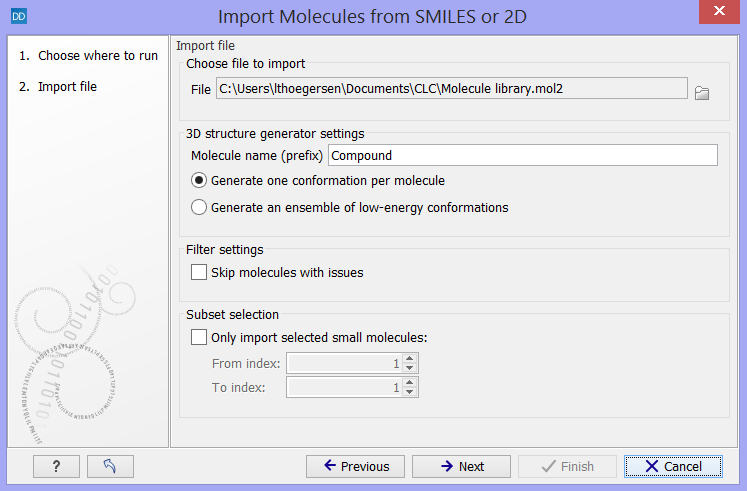This screenshot has width=747, height=491.
Task: Click the DD application icon in title bar
Action: point(19,16)
